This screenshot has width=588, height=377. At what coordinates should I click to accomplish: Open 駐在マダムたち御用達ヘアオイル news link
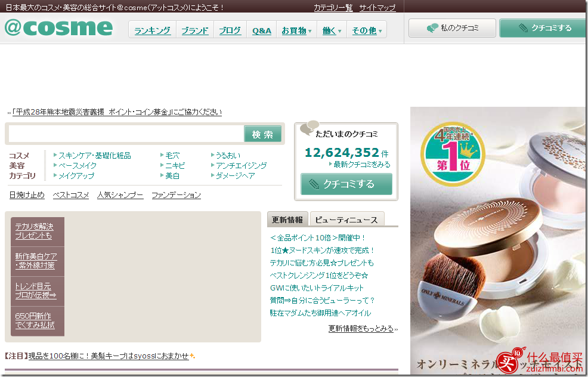tap(320, 313)
